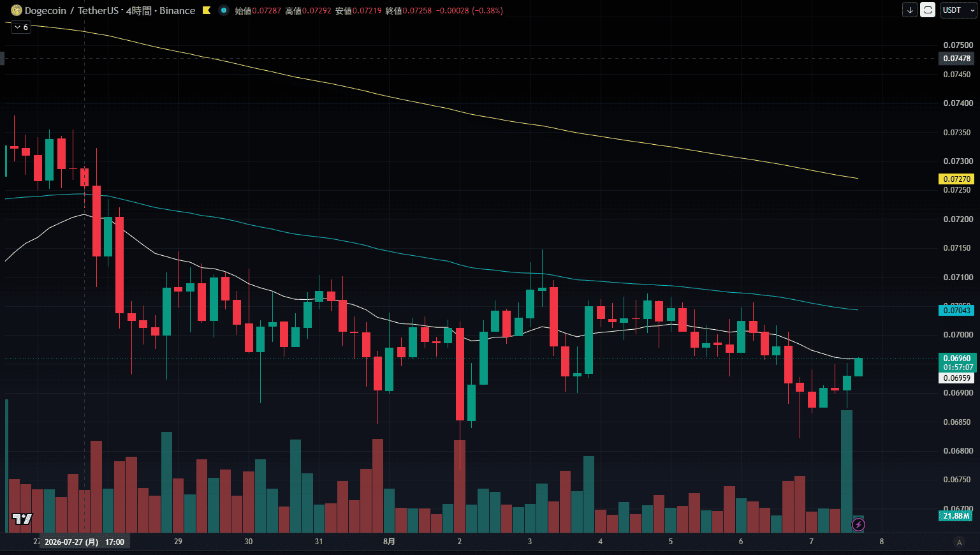Screen dimensions: 980x555
Task: Click the left edge pane handle icon
Action: point(2,59)
